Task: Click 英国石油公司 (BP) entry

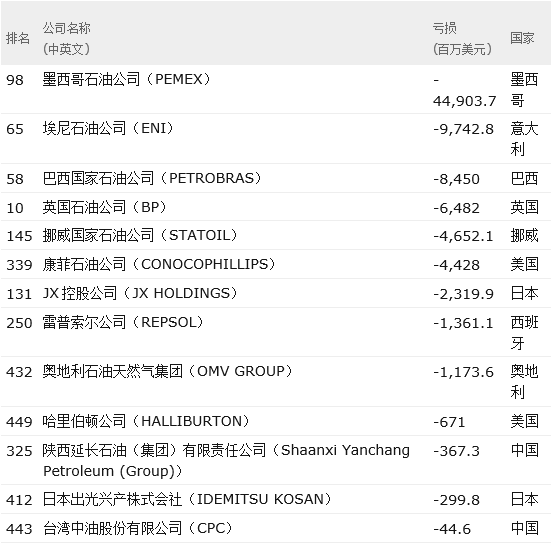Action: coord(104,207)
